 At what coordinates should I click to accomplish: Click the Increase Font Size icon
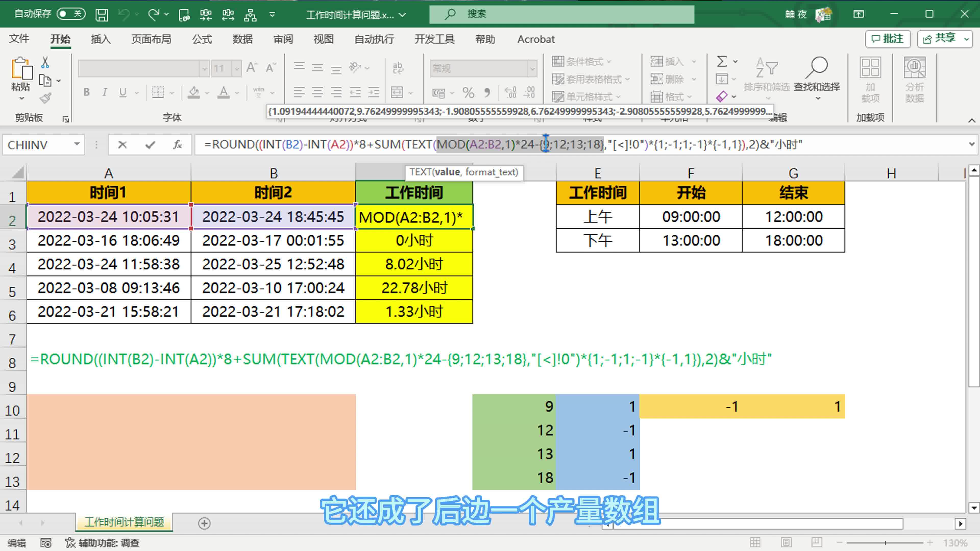coord(252,68)
